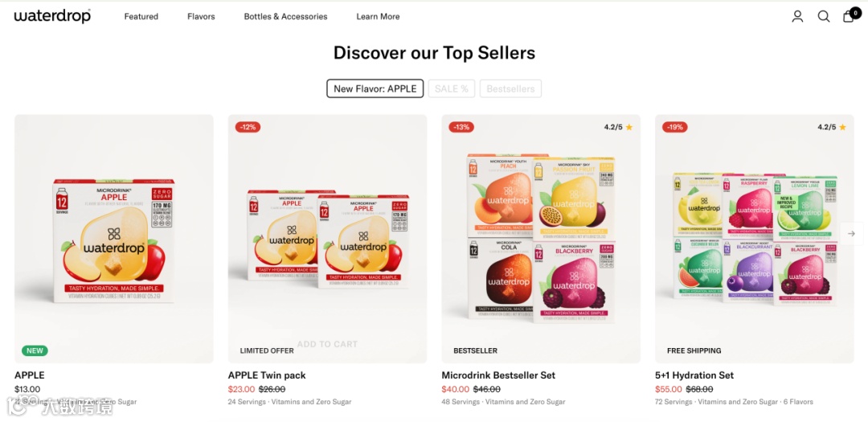Open the Featured menu
868x422 pixels.
[x=141, y=17]
